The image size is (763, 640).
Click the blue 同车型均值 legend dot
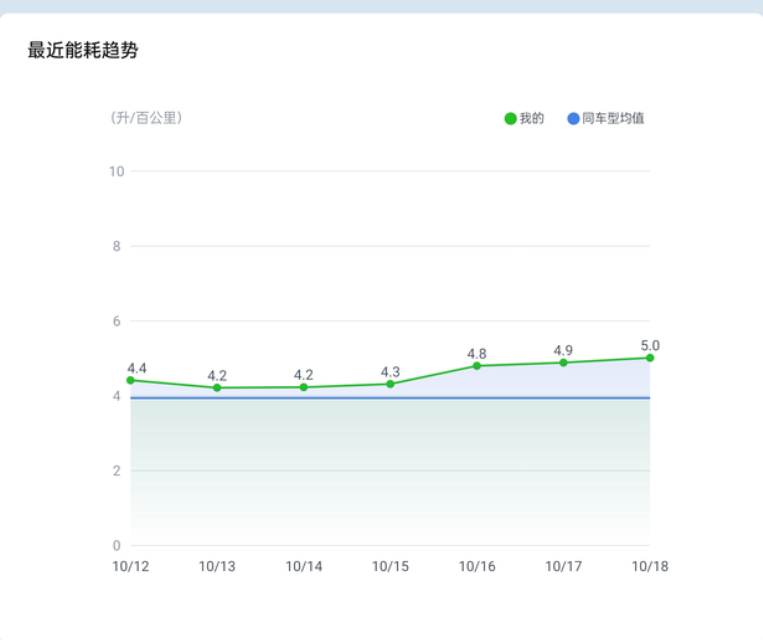[573, 119]
